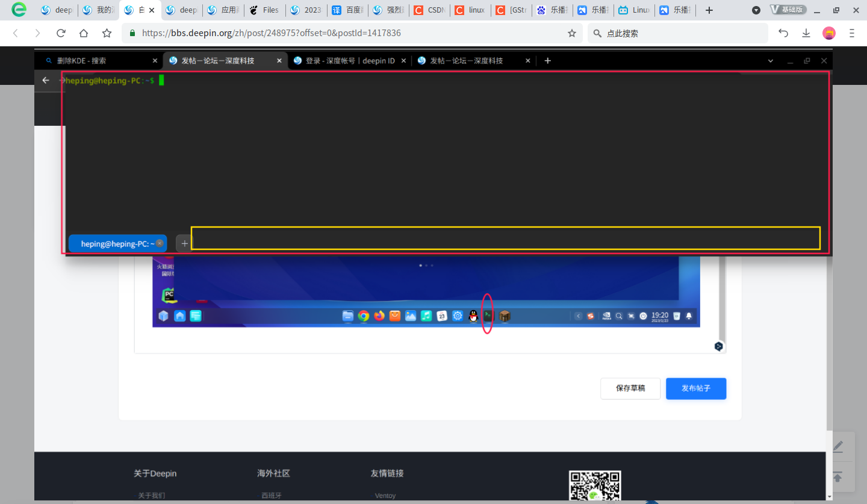Click the 关于Deepin footer heading
This screenshot has height=504, width=867.
coord(155,473)
